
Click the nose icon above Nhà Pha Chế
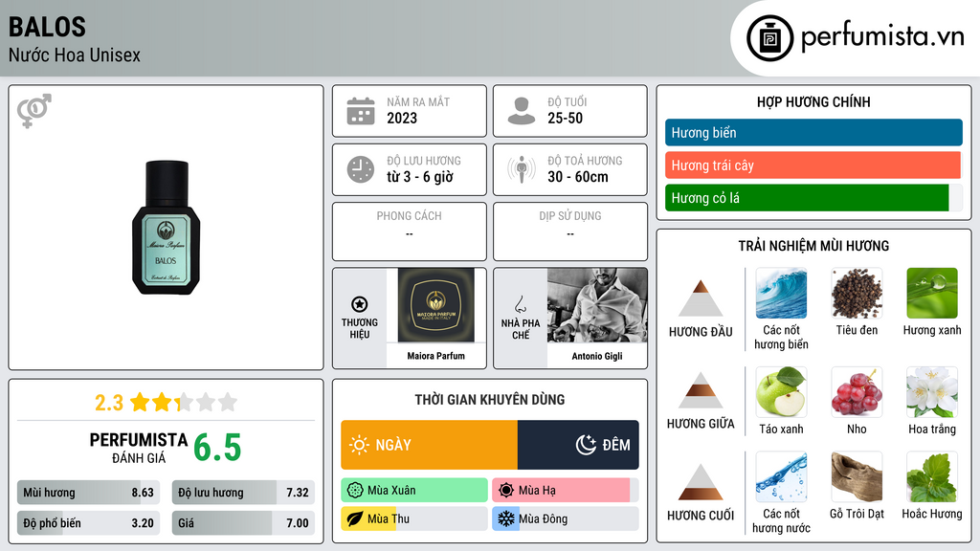coord(520,304)
